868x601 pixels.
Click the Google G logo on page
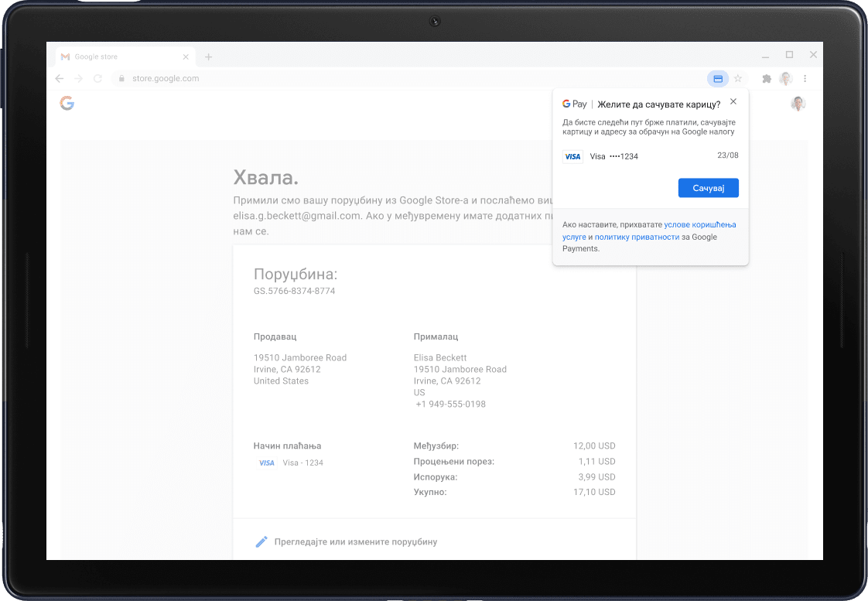(x=67, y=103)
